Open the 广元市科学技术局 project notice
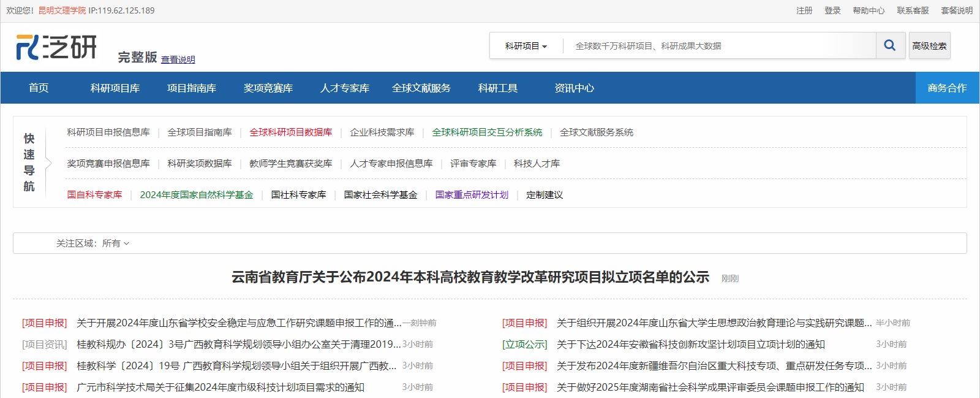The image size is (980, 398). pos(221,387)
